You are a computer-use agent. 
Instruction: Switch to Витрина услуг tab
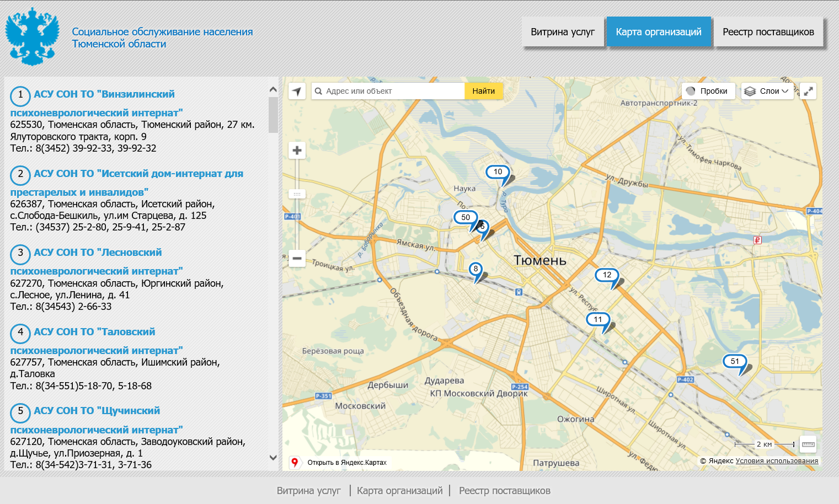click(x=563, y=32)
